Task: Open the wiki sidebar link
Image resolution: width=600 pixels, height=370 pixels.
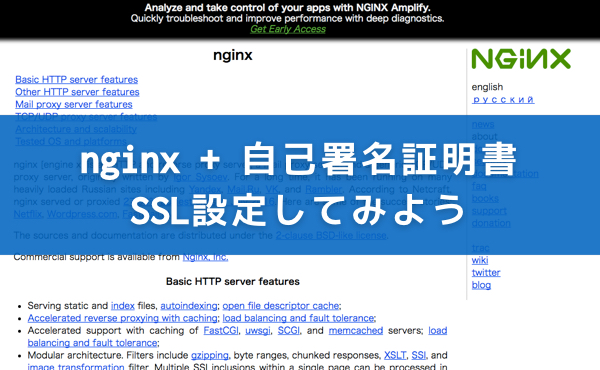Action: pos(480,260)
